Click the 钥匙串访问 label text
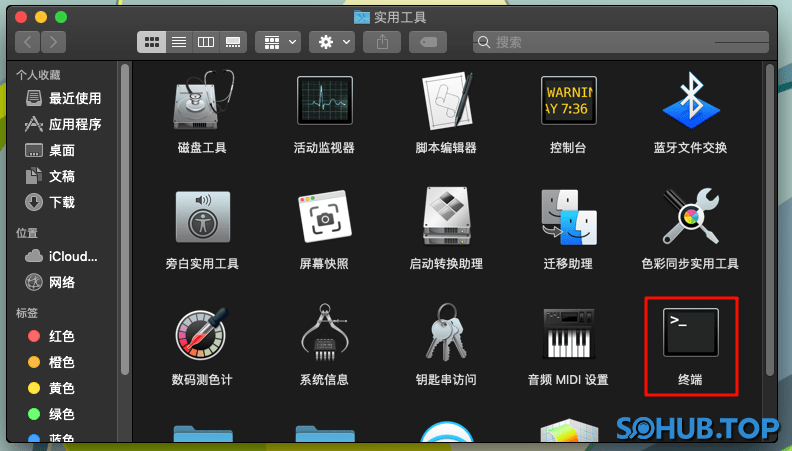The image size is (792, 451). (447, 379)
